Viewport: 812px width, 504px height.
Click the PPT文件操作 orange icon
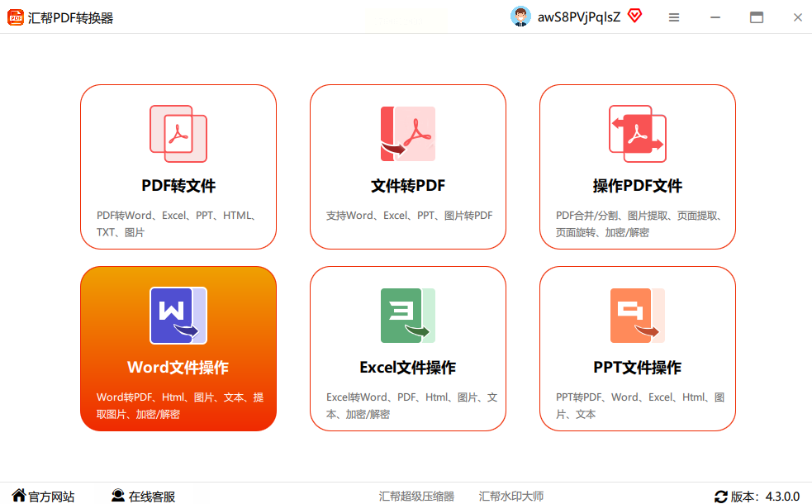[x=637, y=316]
